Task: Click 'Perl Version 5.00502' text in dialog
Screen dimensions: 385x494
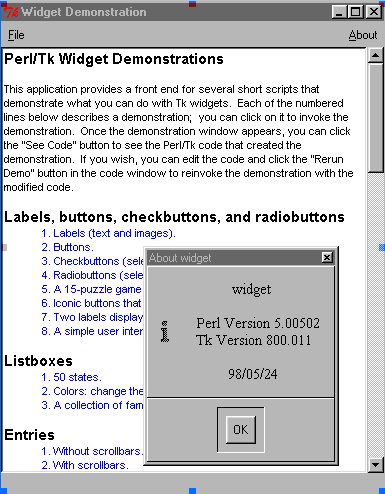Action: [x=258, y=323]
